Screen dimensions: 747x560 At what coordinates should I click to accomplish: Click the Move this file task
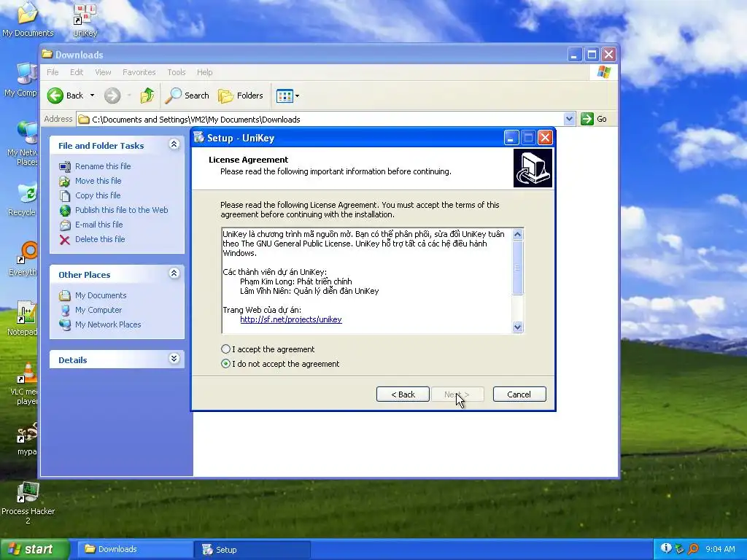click(98, 181)
